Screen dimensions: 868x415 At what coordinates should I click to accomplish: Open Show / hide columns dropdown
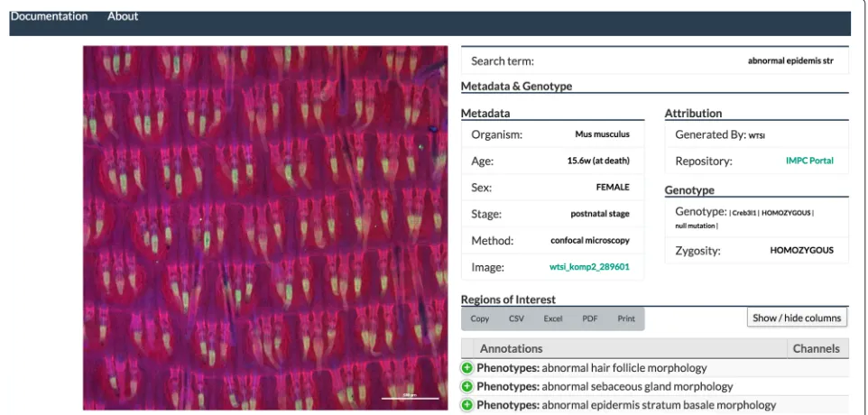click(797, 318)
